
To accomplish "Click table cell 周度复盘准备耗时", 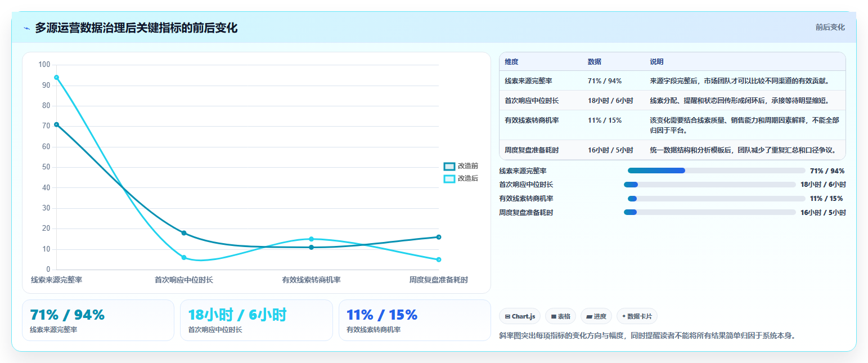I will (532, 150).
